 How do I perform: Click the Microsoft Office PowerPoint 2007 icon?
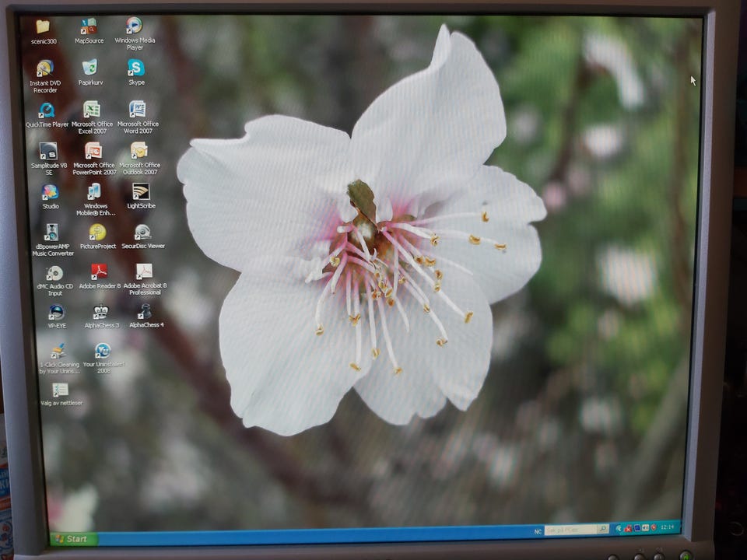(x=93, y=151)
